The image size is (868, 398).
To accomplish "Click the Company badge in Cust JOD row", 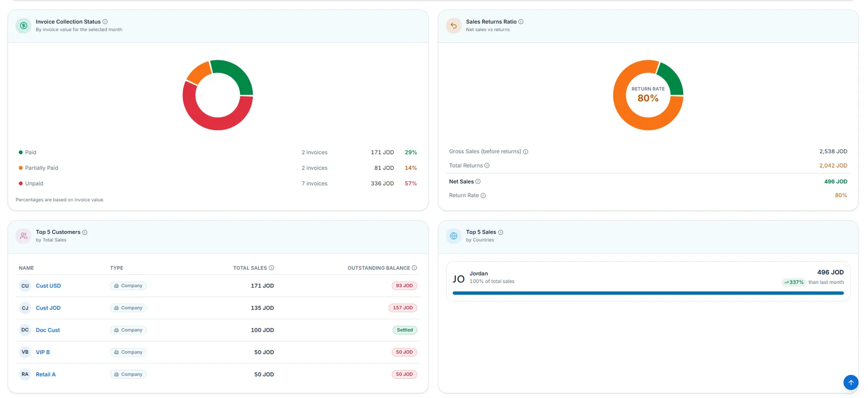I will (x=128, y=308).
